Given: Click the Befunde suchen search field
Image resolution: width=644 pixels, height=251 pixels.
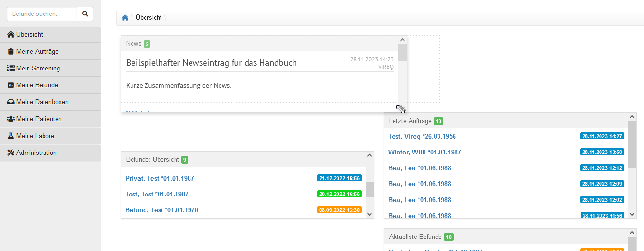Looking at the screenshot, I should tap(42, 14).
